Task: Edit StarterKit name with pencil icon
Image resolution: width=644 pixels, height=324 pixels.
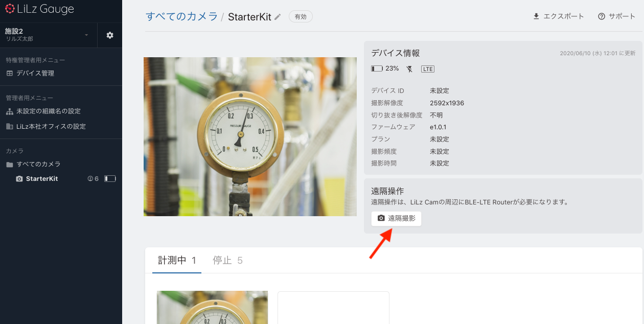Action: (x=278, y=17)
